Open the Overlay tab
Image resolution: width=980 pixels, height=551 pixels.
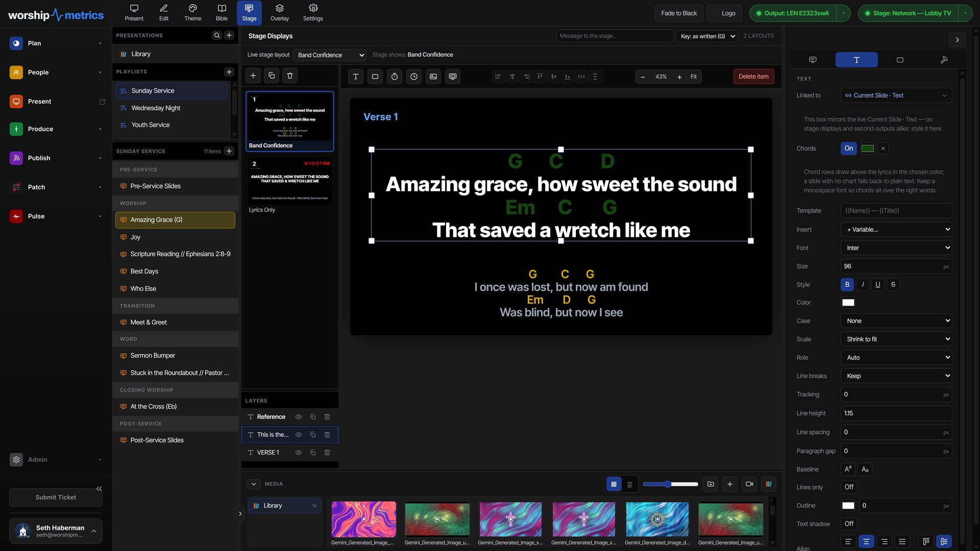(x=280, y=13)
